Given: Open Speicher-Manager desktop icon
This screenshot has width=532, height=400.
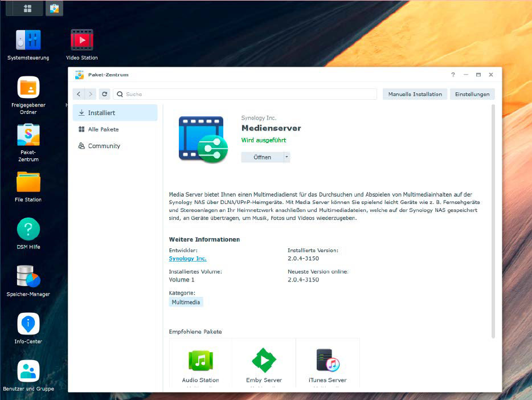Looking at the screenshot, I should (28, 281).
